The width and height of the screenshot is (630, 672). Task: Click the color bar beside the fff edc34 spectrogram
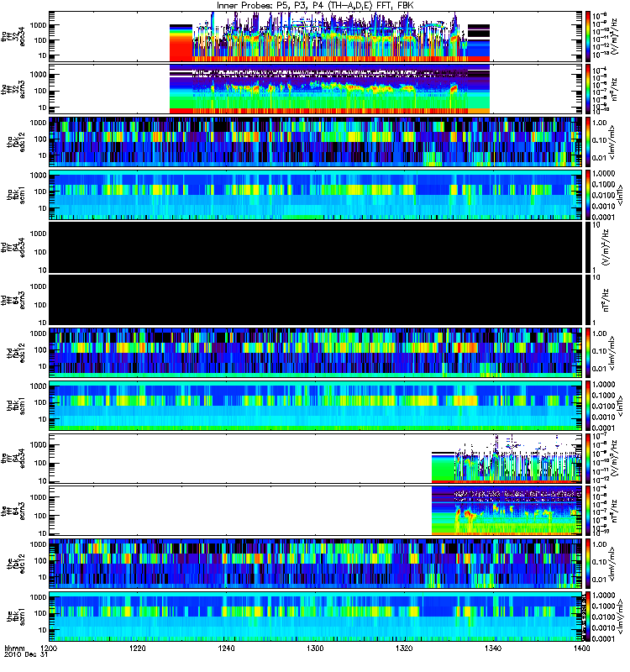pyautogui.click(x=588, y=458)
